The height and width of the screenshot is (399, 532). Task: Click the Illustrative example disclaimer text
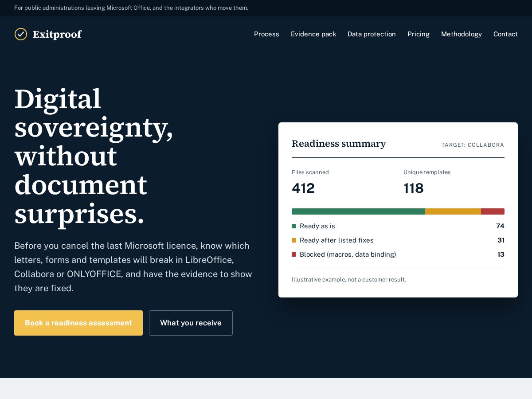349,280
